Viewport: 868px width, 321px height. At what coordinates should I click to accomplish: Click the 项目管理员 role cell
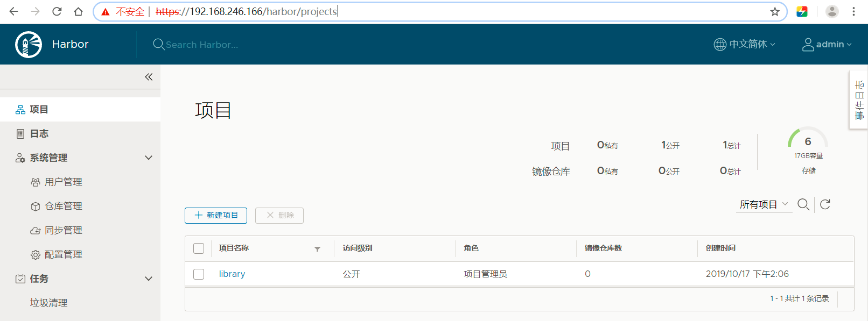tap(486, 274)
